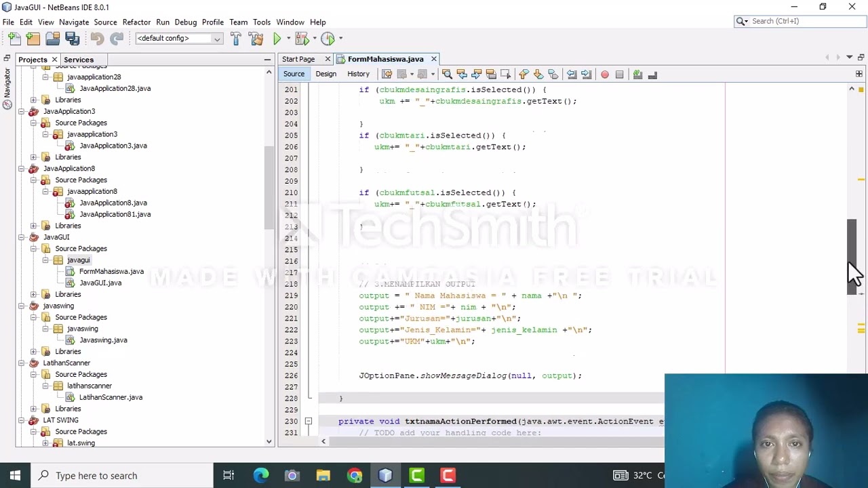The height and width of the screenshot is (488, 868).
Task: Select LatihanScanner.java tree item
Action: click(x=111, y=398)
